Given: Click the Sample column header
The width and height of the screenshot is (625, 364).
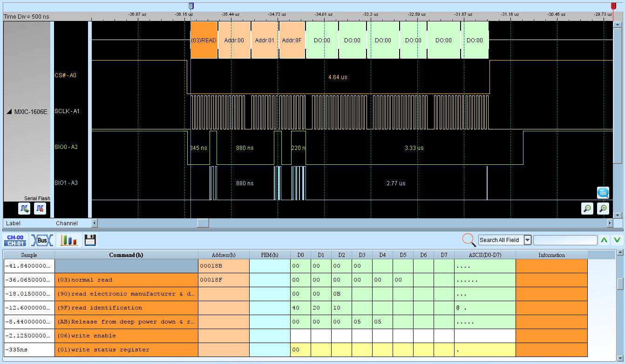Looking at the screenshot, I should (29, 255).
